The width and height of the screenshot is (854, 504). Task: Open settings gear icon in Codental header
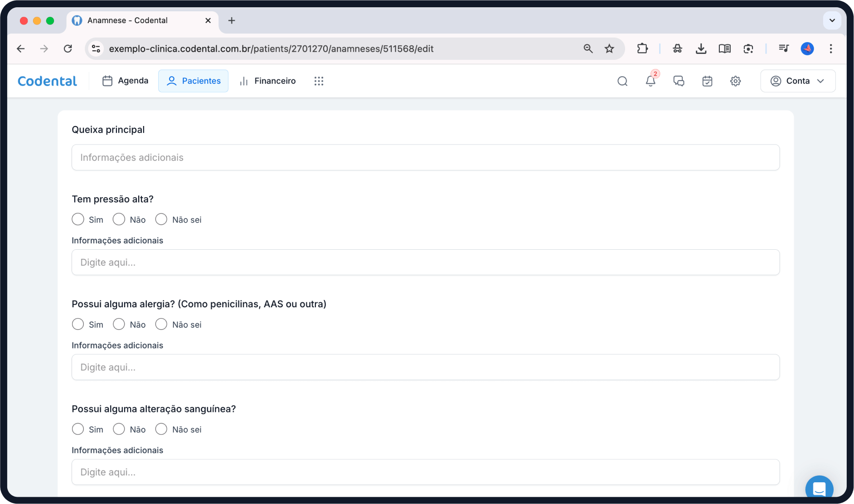(735, 81)
